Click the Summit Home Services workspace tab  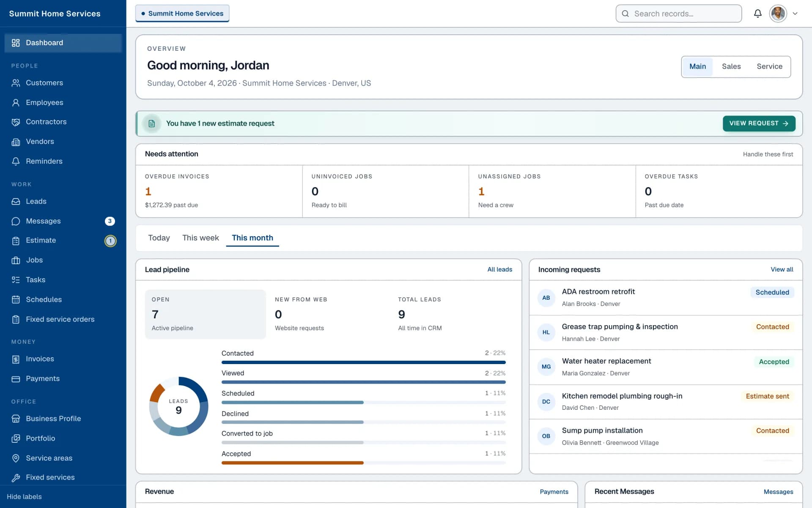click(x=182, y=14)
